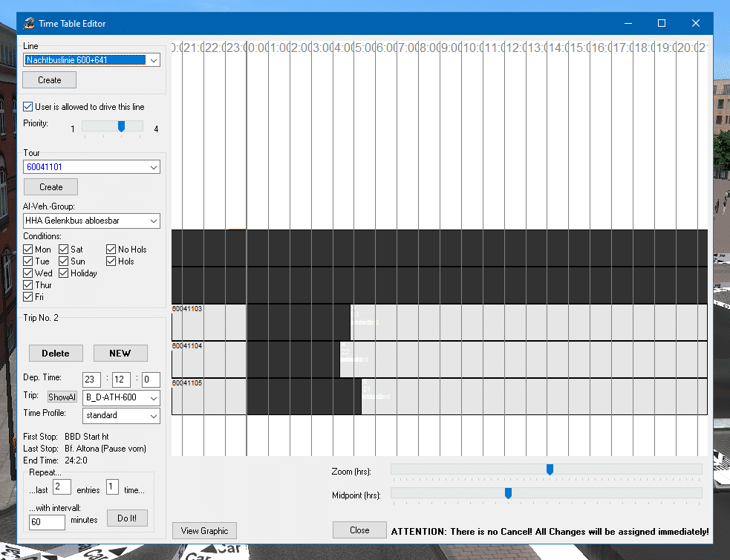Open the Line dropdown list
Screen dimensions: 730x560
[154, 60]
